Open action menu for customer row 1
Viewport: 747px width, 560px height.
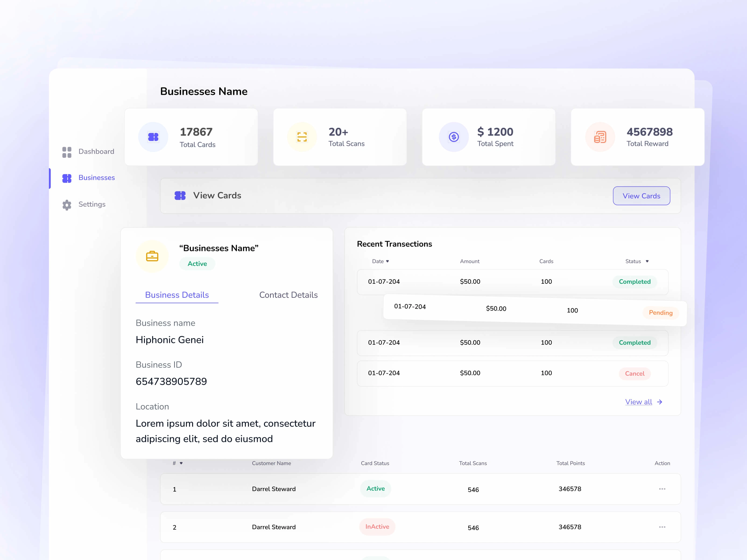662,489
